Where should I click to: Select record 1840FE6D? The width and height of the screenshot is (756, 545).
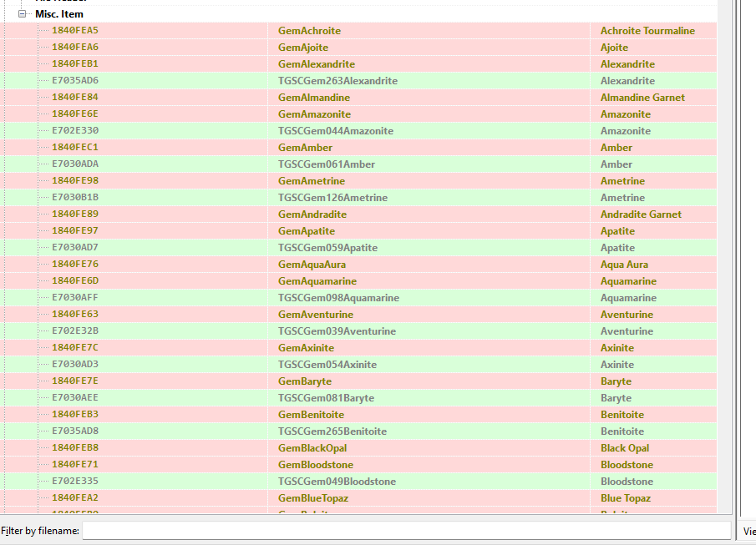point(74,281)
